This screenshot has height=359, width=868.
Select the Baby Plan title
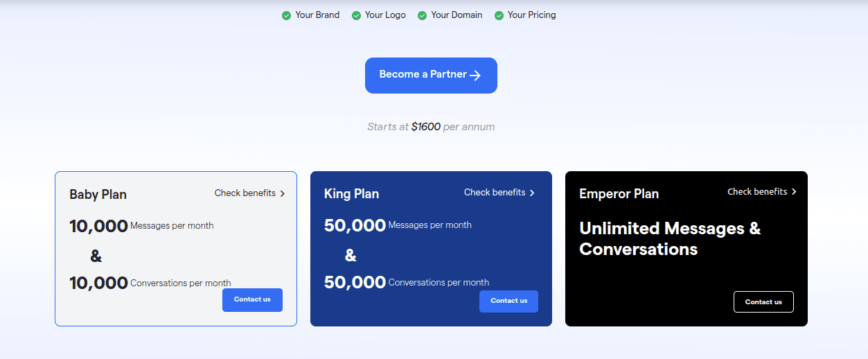click(x=98, y=195)
